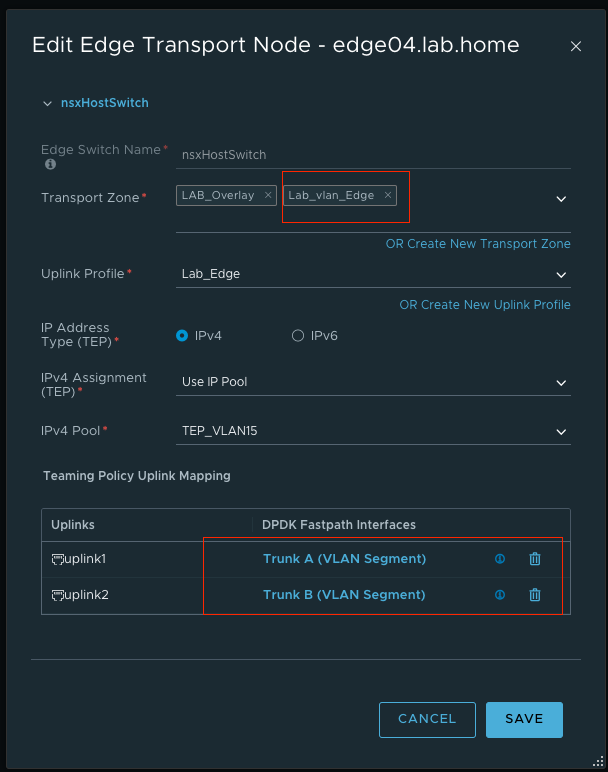608x772 pixels.
Task: Open the Transport Zone dropdown
Action: pos(561,199)
